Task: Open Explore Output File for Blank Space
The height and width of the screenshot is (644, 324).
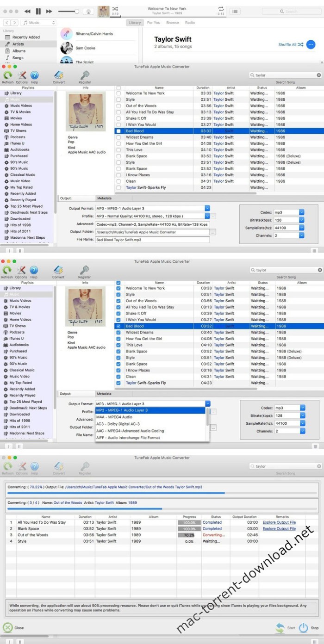Action: 279,528
